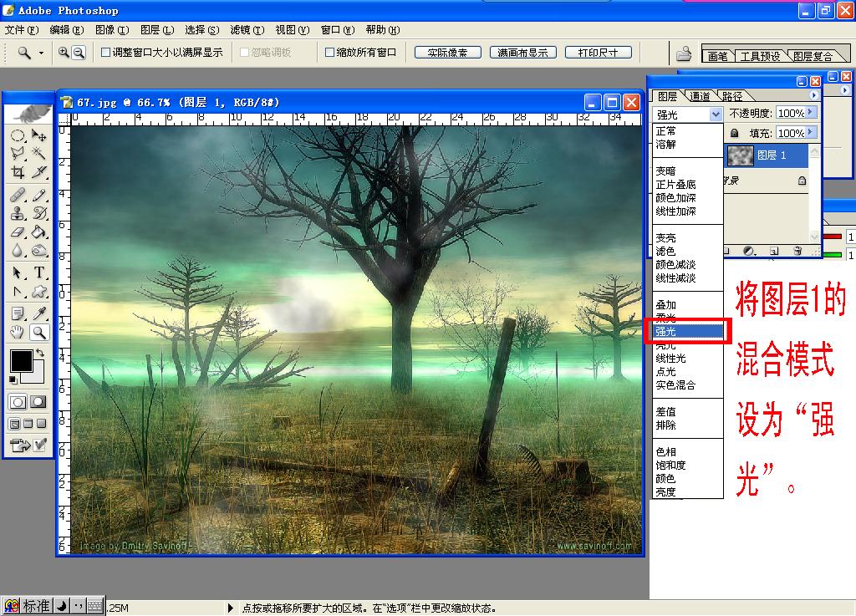Choose 正片叠底 from blend mode list
This screenshot has height=616, width=856.
(675, 185)
